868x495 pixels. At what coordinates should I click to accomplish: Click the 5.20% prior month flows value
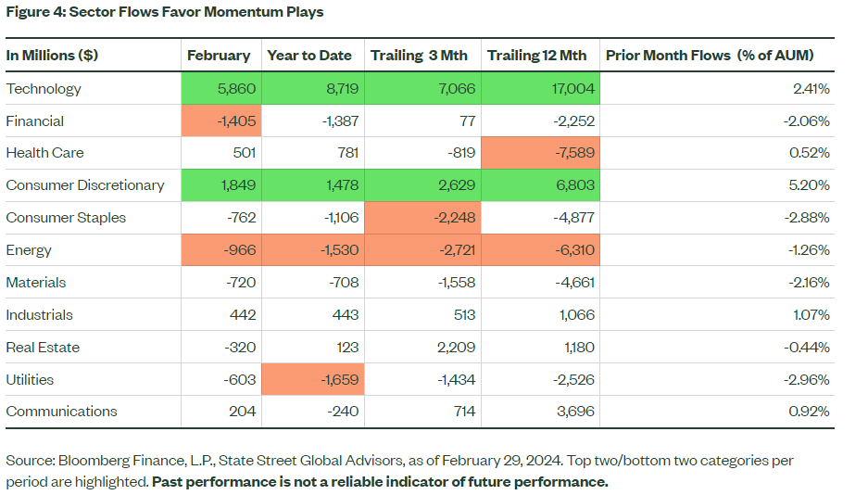[810, 185]
